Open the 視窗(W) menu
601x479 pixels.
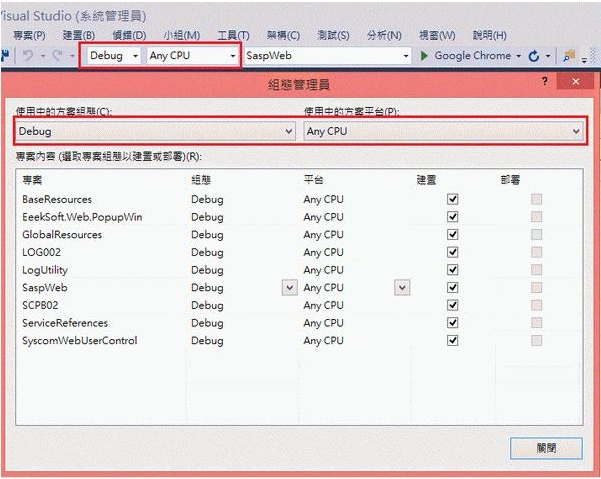click(437, 36)
